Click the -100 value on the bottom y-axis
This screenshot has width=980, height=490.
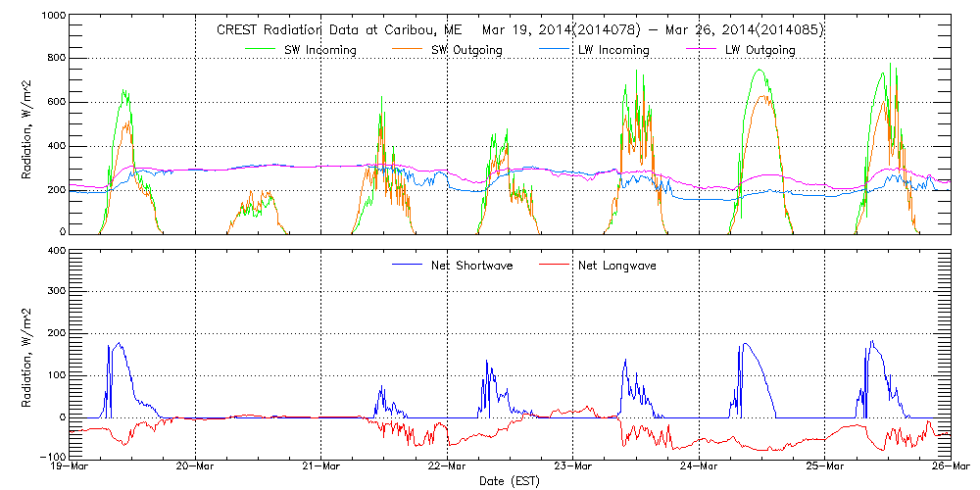click(52, 458)
